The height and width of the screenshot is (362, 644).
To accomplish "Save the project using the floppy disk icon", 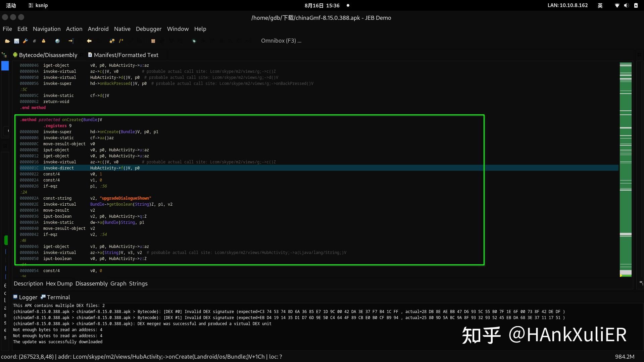I will [x=17, y=41].
